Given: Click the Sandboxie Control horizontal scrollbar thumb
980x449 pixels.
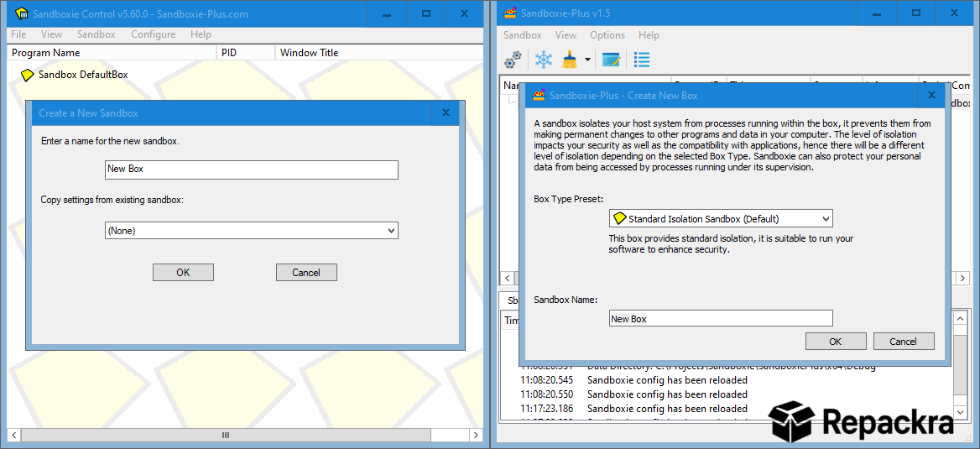Looking at the screenshot, I should pyautogui.click(x=226, y=435).
